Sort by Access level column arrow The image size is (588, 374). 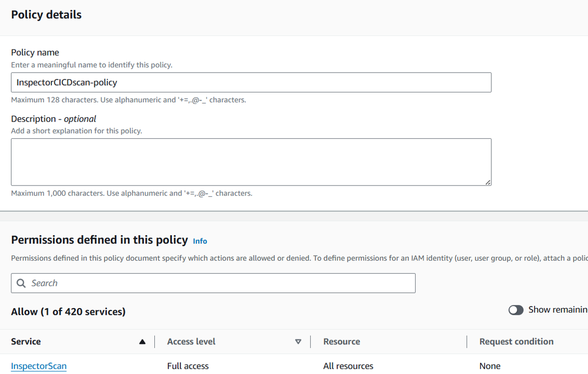(298, 342)
